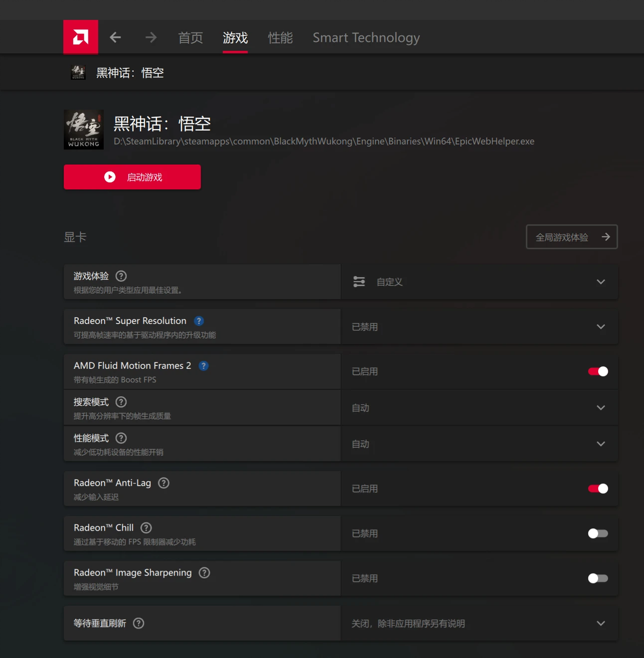Open help for 性能模式
This screenshot has height=658, width=644.
point(121,438)
